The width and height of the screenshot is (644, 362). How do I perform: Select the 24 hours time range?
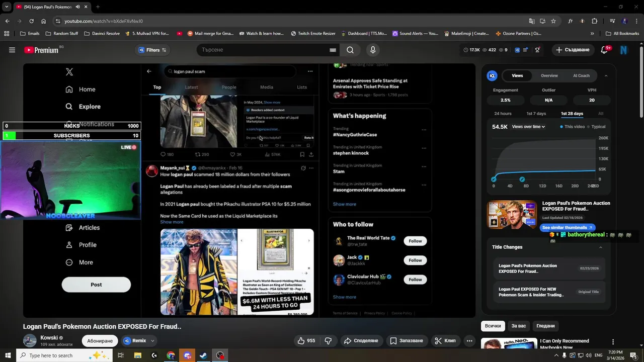tap(503, 114)
